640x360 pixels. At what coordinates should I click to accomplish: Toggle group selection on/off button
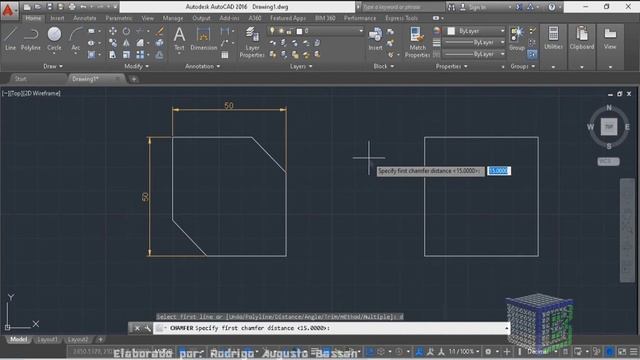click(532, 54)
